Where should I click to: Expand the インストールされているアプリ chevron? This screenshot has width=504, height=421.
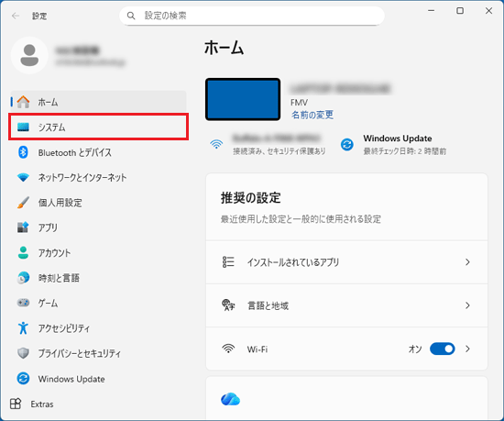[467, 262]
